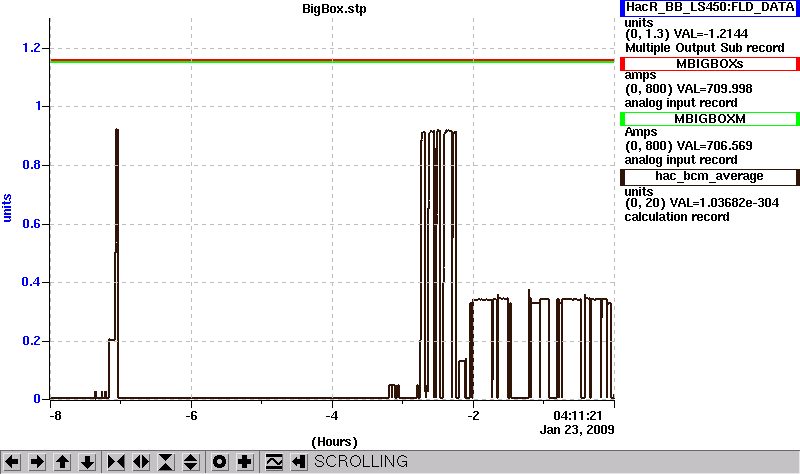Select the HacR_BB_LS450:FLD_DATA curve legend
Viewport: 800px width, 474px height.
710,8
